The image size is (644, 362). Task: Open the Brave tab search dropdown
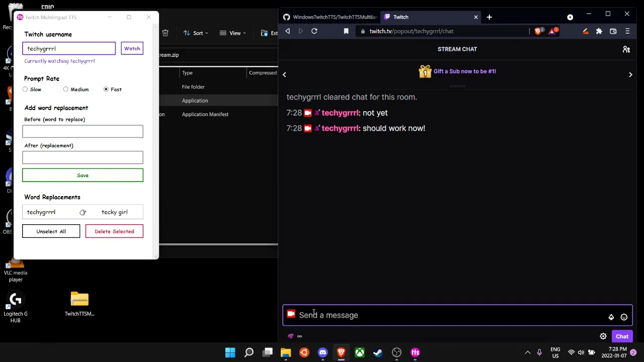(570, 17)
